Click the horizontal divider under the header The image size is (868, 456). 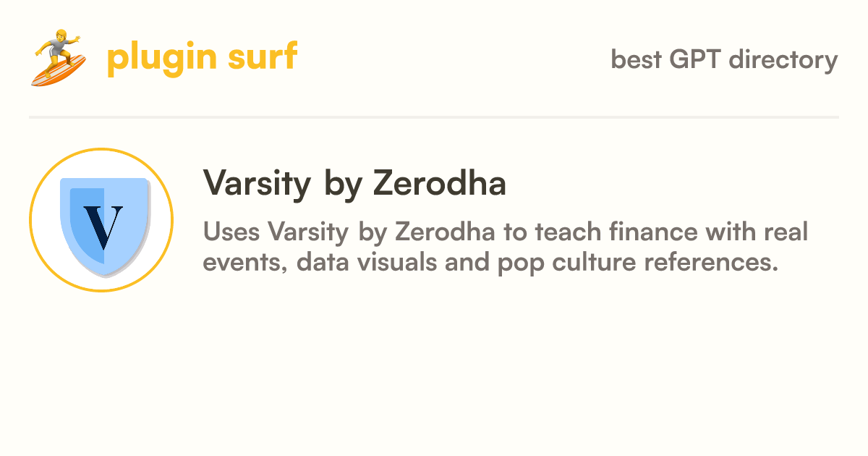[x=434, y=117]
